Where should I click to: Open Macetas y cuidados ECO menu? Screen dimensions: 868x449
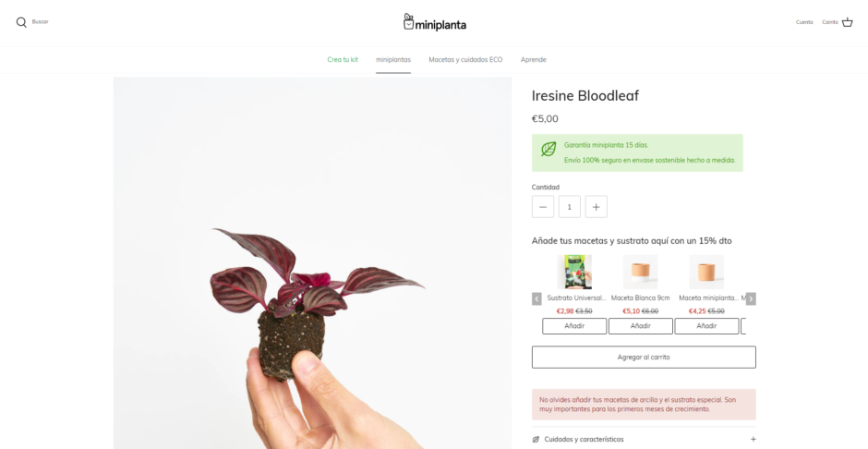click(x=465, y=60)
